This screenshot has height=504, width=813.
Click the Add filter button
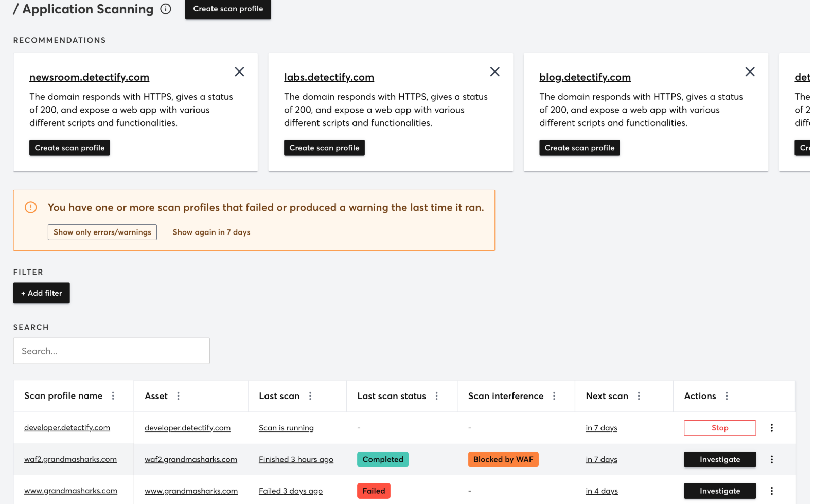42,293
